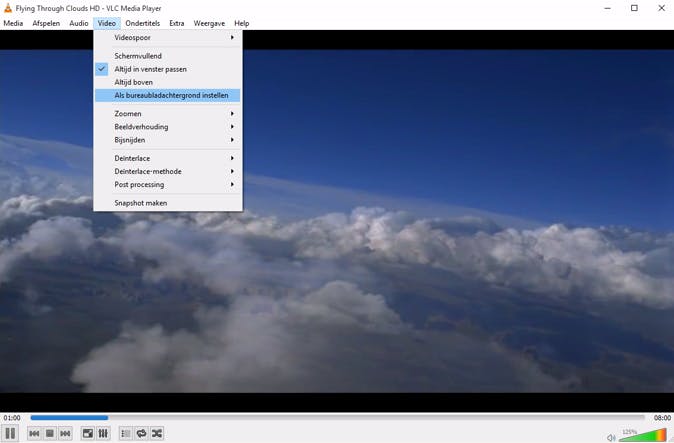Skip to next media item

tap(65, 434)
